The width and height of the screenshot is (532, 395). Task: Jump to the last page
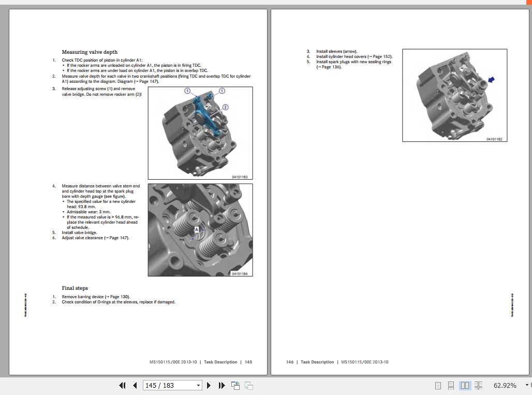(221, 385)
